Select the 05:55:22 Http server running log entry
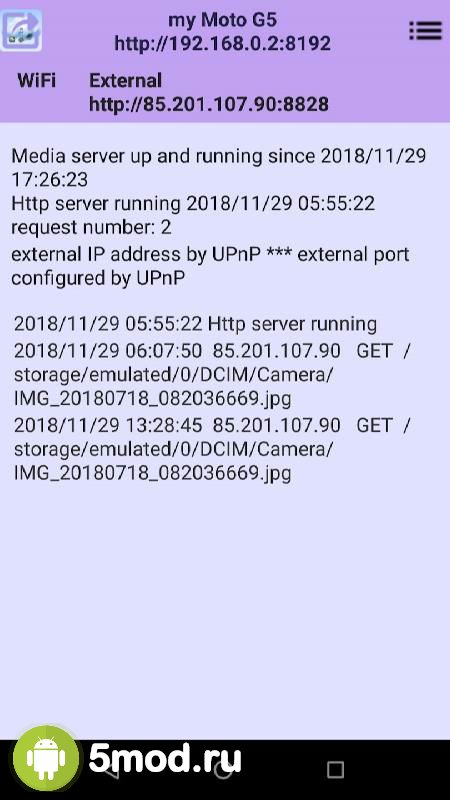The height and width of the screenshot is (800, 450). 195,324
